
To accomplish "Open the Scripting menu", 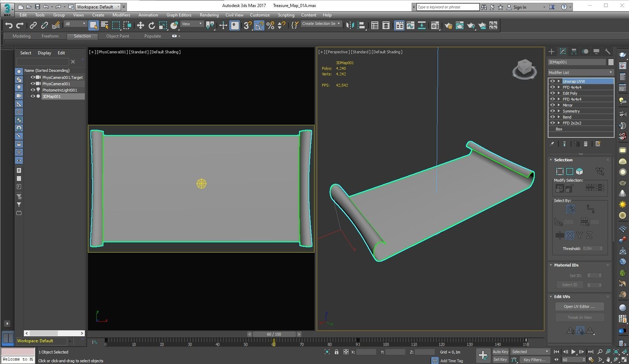I will coord(286,15).
